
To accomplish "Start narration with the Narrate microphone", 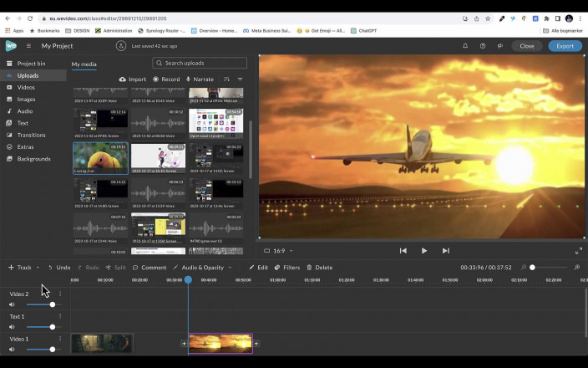I will (x=189, y=79).
